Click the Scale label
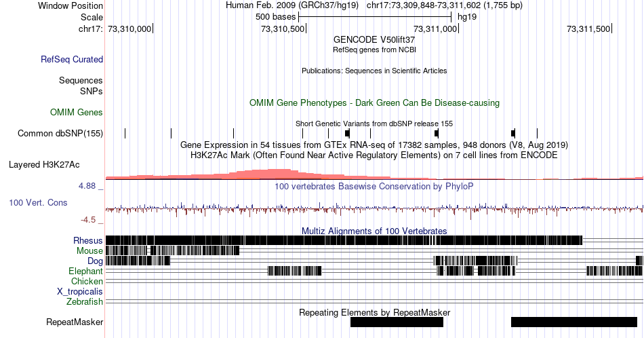This screenshot has width=644, height=338. coord(92,17)
